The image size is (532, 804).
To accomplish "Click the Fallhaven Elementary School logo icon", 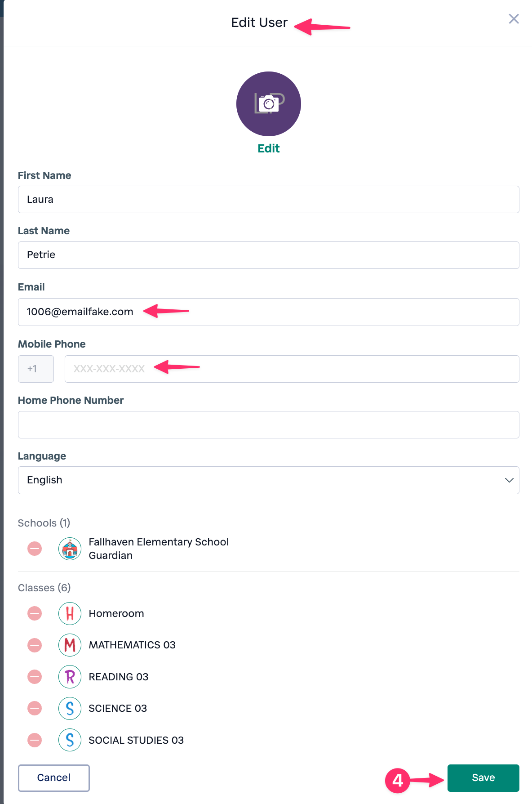I will pyautogui.click(x=70, y=549).
